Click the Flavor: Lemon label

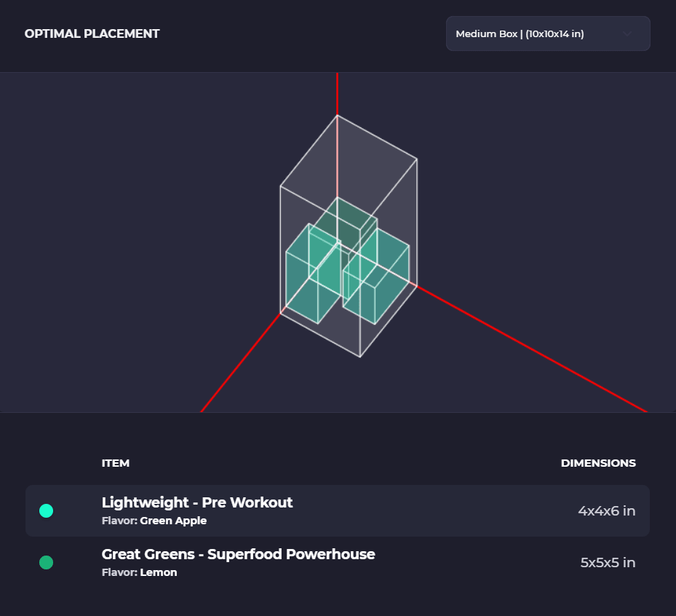(x=139, y=572)
